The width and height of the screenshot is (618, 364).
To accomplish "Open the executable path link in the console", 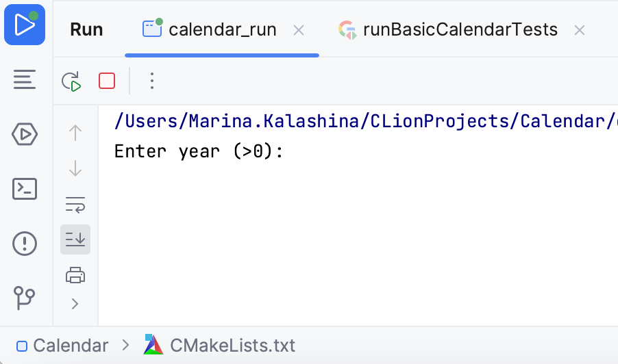I will [363, 122].
